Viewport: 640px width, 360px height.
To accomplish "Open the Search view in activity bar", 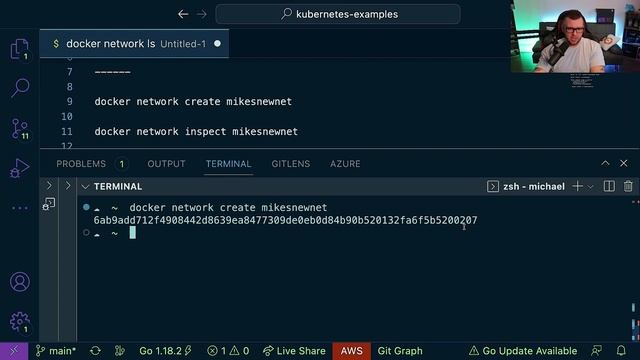I will (x=20, y=88).
